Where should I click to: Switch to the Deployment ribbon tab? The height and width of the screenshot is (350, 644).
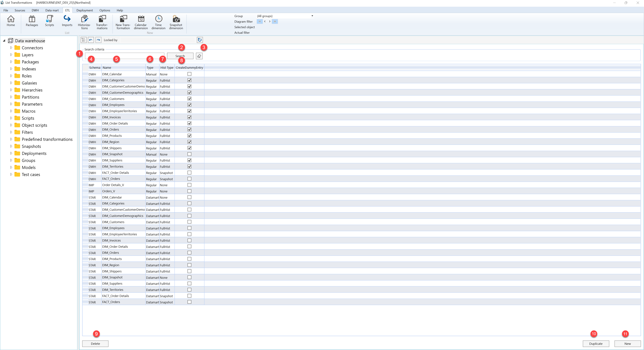pos(85,10)
